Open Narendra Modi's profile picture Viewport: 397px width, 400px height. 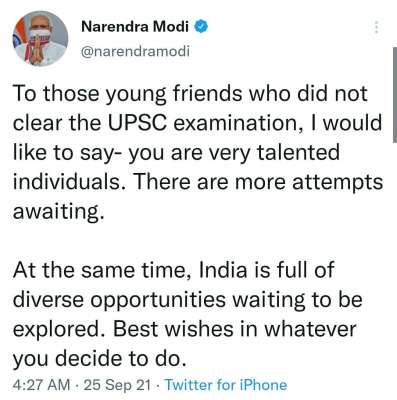[x=40, y=39]
